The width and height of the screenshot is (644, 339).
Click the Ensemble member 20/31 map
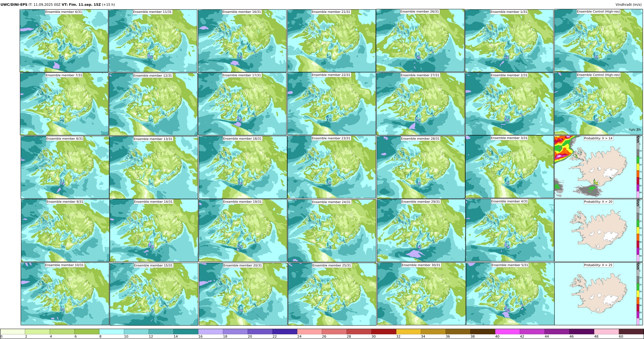pos(243,294)
